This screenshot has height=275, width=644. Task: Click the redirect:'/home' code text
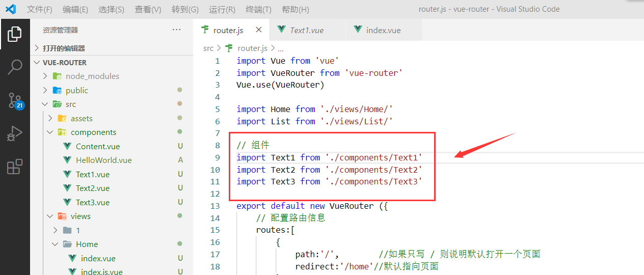tap(334, 266)
